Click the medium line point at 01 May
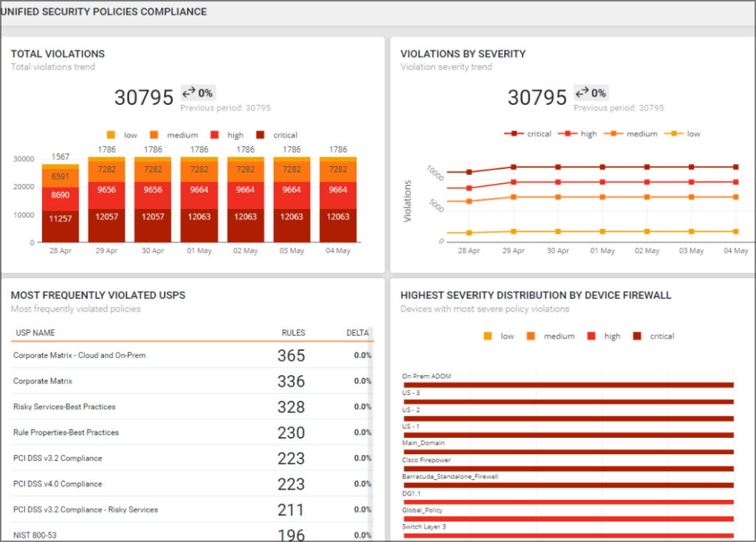The width and height of the screenshot is (756, 542). (x=602, y=196)
